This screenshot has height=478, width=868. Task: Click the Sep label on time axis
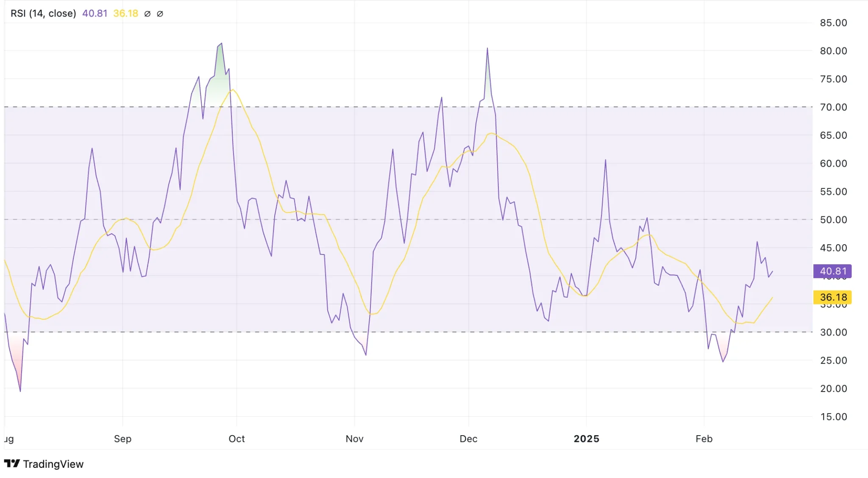tap(123, 439)
